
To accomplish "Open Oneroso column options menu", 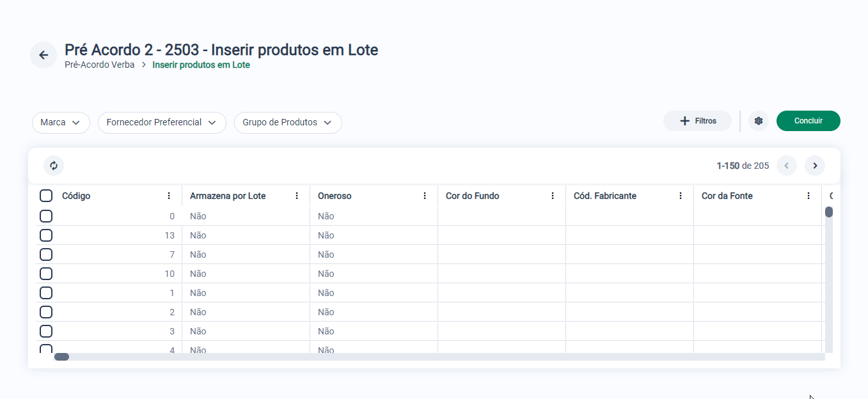I will pyautogui.click(x=425, y=196).
